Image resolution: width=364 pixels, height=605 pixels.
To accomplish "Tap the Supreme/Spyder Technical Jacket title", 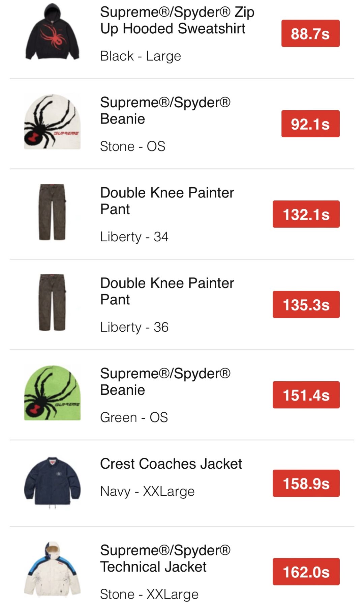I will (165, 558).
